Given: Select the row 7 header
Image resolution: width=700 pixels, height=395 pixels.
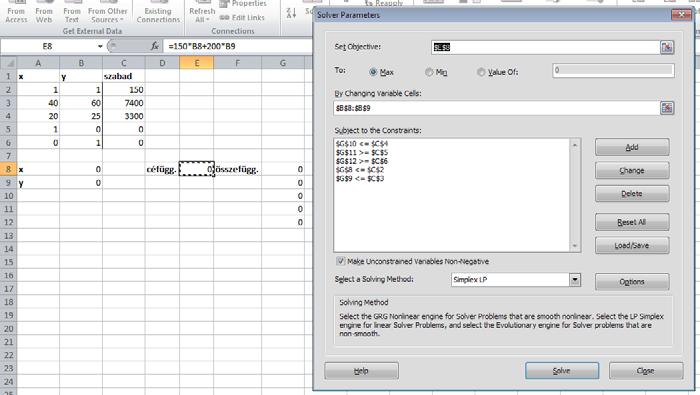Looking at the screenshot, I should point(8,156).
